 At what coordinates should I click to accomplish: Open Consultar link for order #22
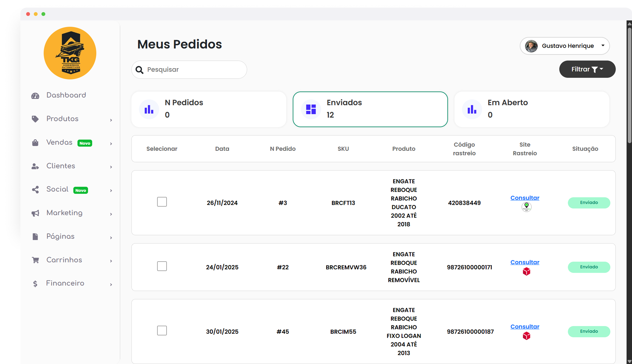tap(524, 262)
